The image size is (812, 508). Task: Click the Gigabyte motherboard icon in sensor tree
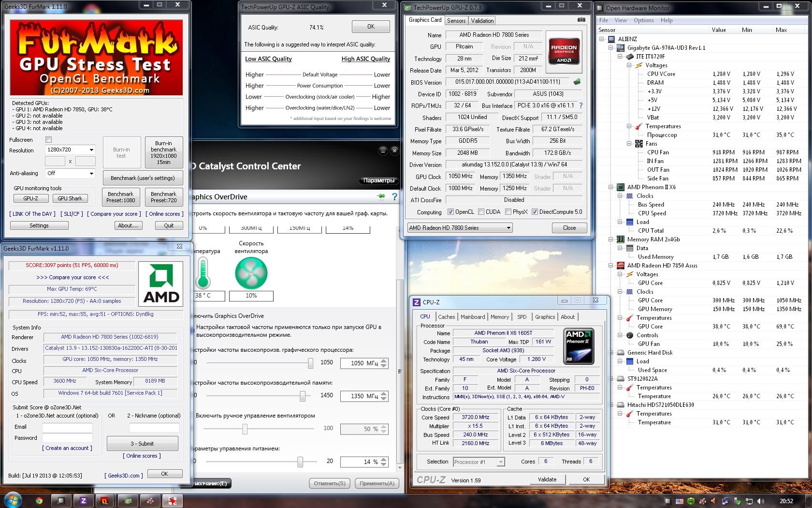[x=621, y=48]
